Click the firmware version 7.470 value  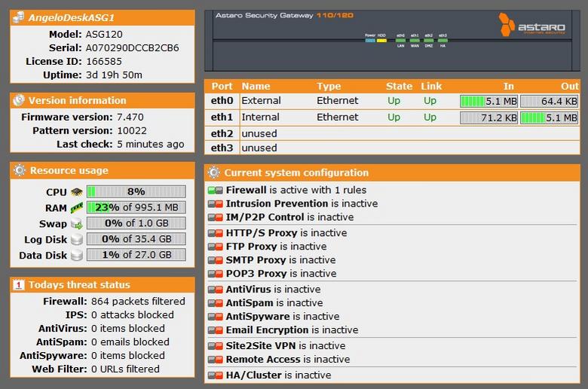[130, 117]
